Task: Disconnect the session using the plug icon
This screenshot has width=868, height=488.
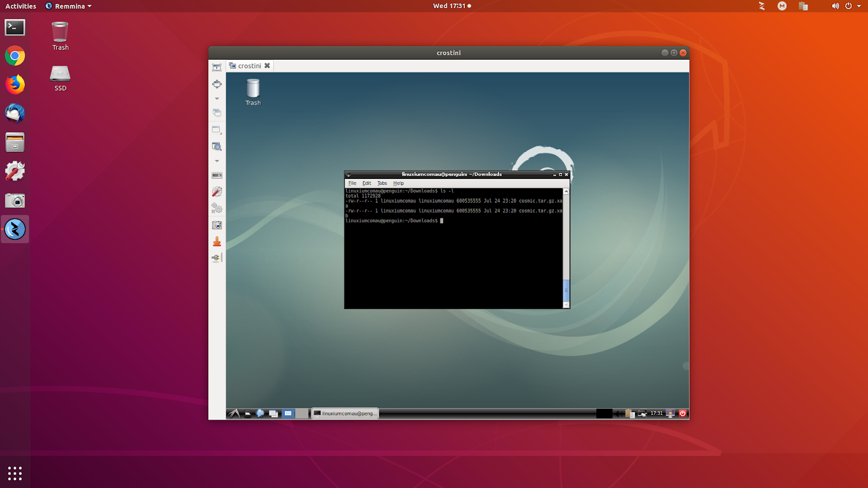Action: click(216, 257)
